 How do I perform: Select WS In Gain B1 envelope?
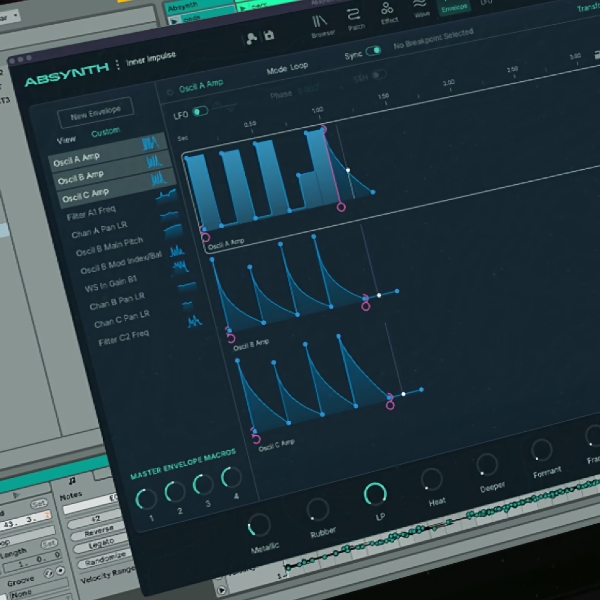point(111,284)
